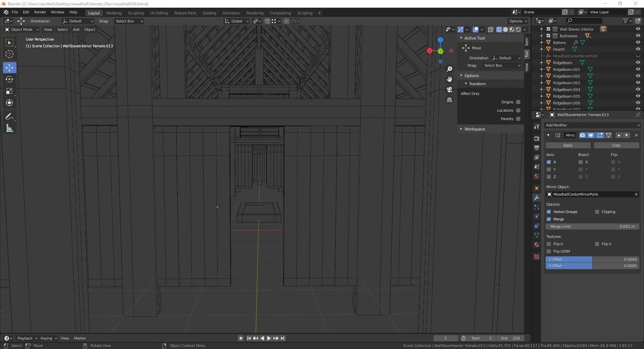Remove the Mirror modifier with X button

click(x=636, y=135)
